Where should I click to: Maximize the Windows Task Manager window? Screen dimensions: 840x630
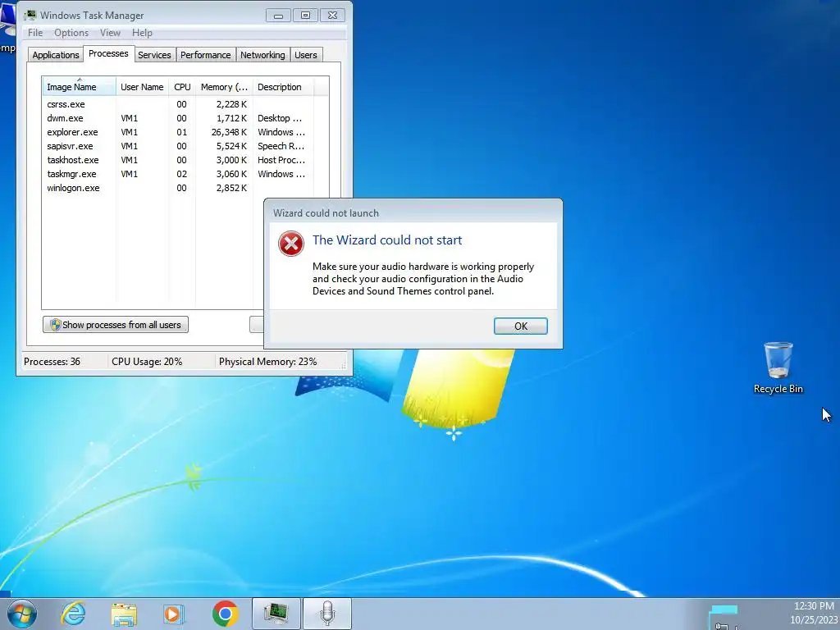click(x=305, y=16)
